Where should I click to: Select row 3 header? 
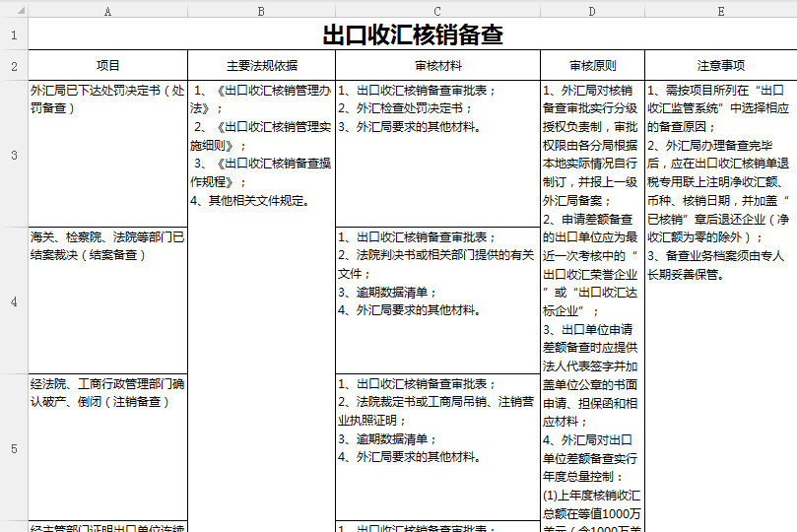(x=14, y=155)
